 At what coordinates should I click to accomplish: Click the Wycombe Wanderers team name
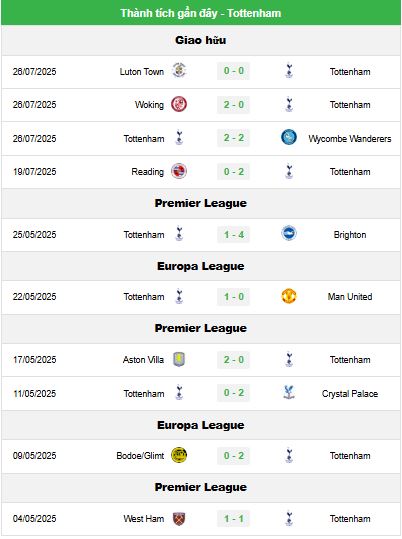click(x=350, y=139)
